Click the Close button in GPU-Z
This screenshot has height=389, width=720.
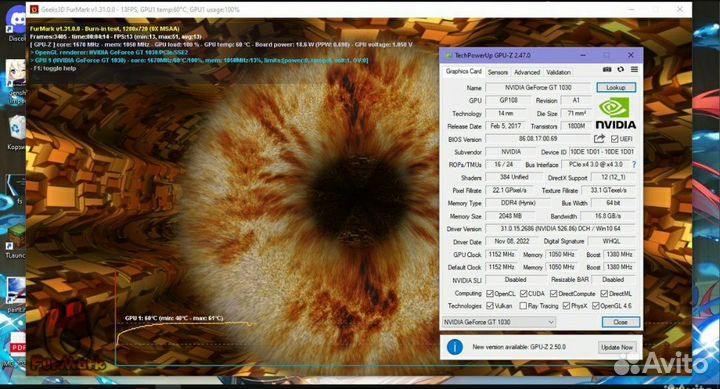click(620, 322)
